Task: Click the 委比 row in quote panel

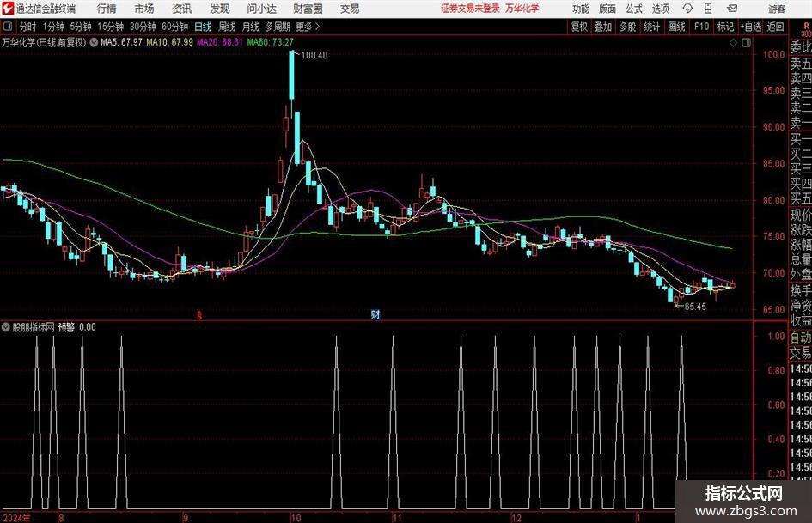Action: tap(801, 47)
